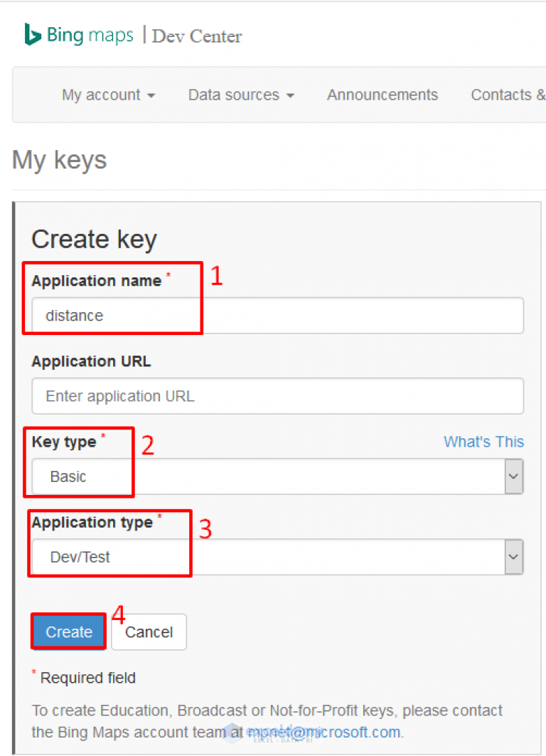This screenshot has height=756, width=546.
Task: Open the Key type dropdown arrow
Action: (514, 477)
